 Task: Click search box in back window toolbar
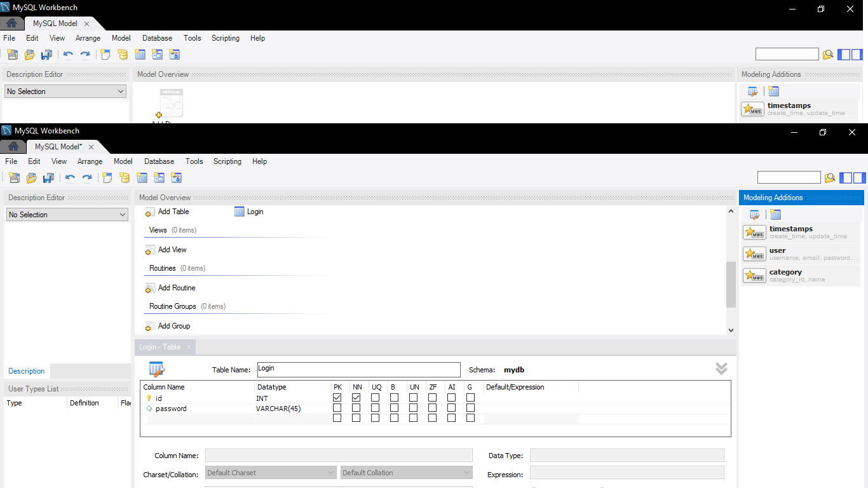point(787,54)
